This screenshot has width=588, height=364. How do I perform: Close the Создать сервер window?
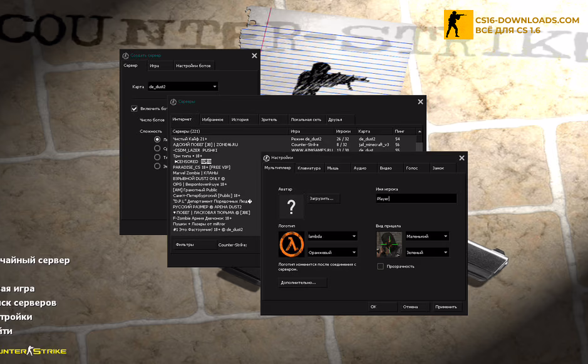[x=254, y=56]
